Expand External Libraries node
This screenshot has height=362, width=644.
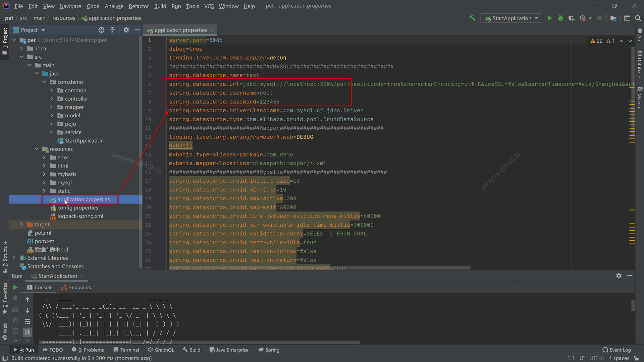tap(14, 258)
